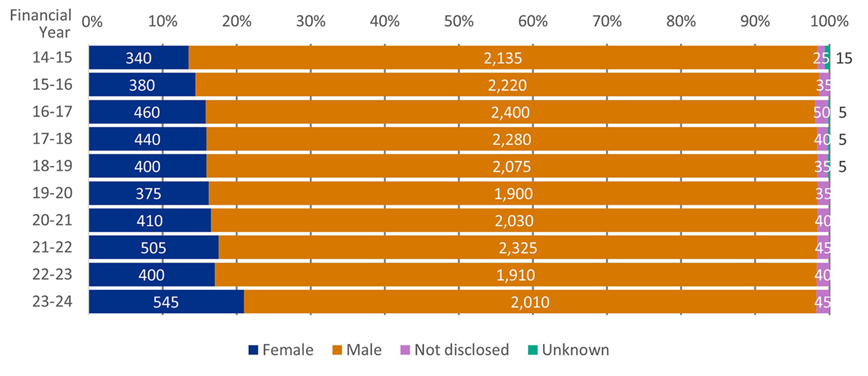
Task: Click the Unknown data label 15 for 14-15
Action: [844, 58]
